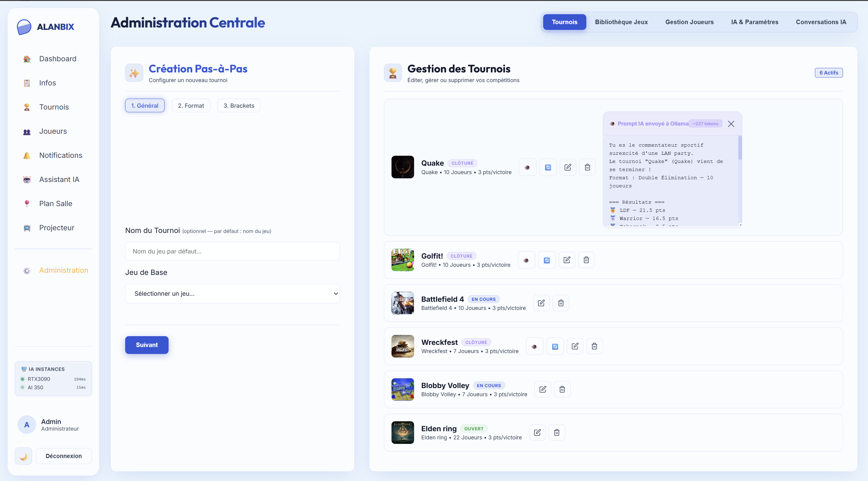Close the Prompt IA popup
The width and height of the screenshot is (868, 481).
[x=731, y=124]
